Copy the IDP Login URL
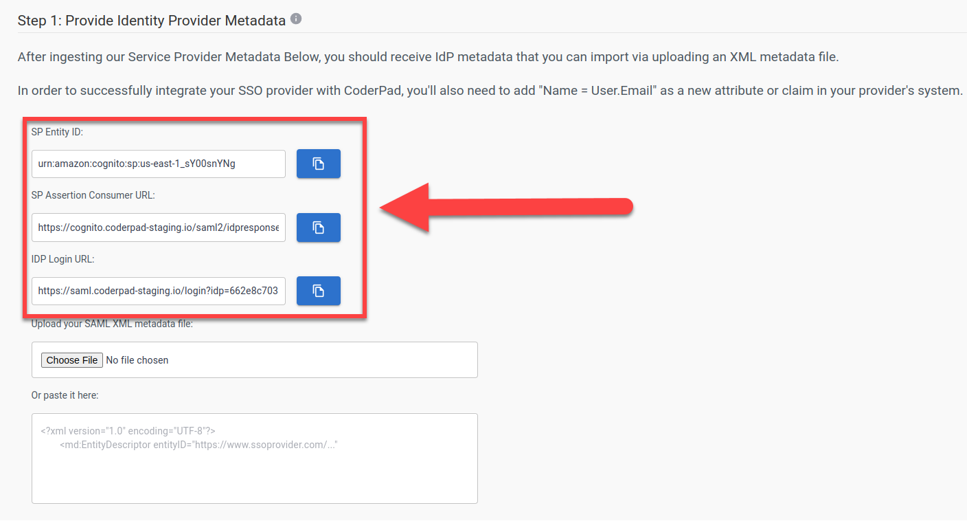 pyautogui.click(x=318, y=291)
